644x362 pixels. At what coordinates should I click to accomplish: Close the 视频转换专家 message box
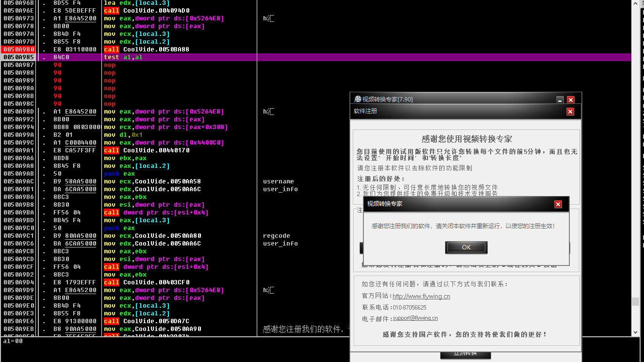point(558,204)
